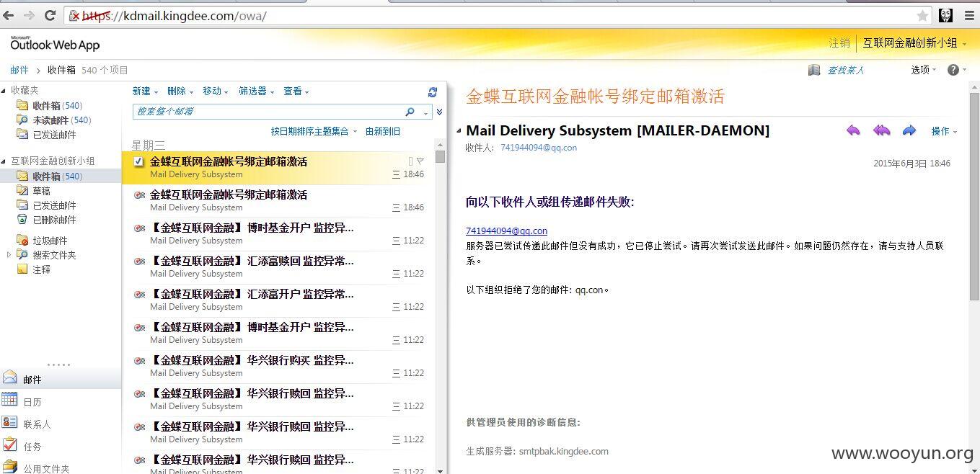Image resolution: width=980 pixels, height=474 pixels.
Task: Click 邮件 breadcrumb link
Action: [x=19, y=70]
